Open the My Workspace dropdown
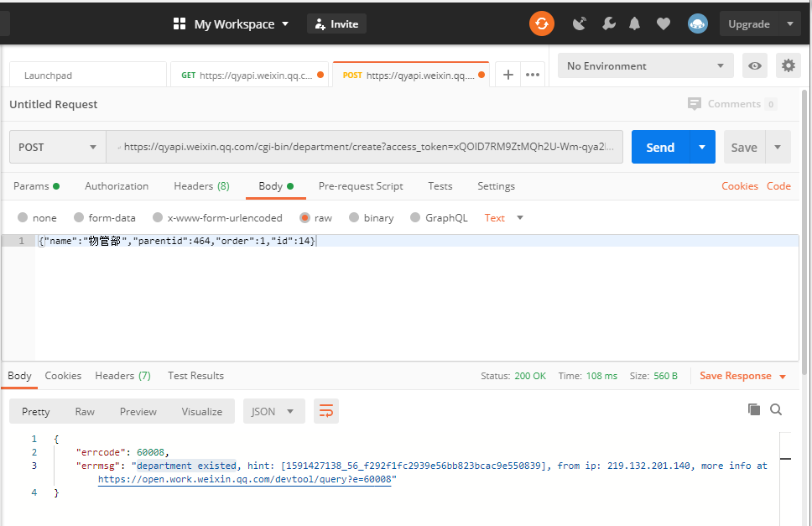This screenshot has width=812, height=526. [242, 23]
